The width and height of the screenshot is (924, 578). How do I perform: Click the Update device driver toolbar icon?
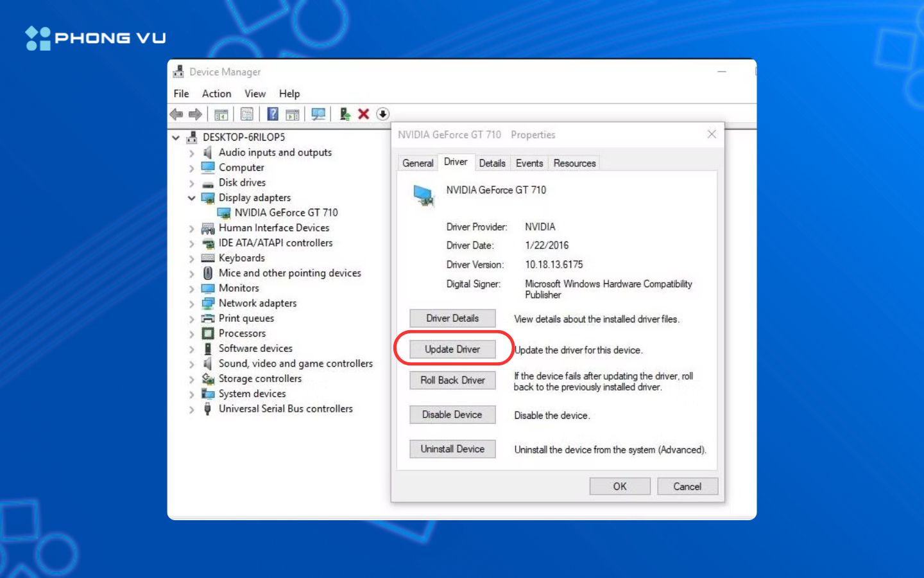click(345, 114)
